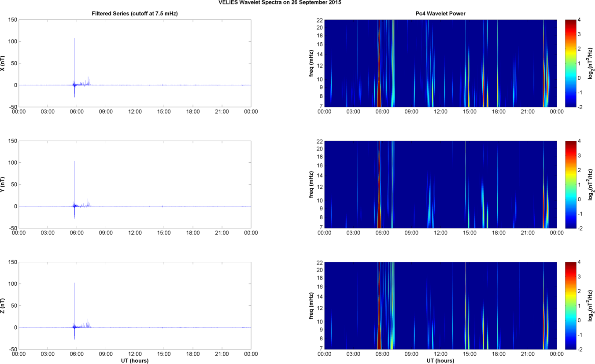This screenshot has width=595, height=364.
Task: Click the VELIES Wavelet Spectra figure title
Action: click(x=280, y=3)
